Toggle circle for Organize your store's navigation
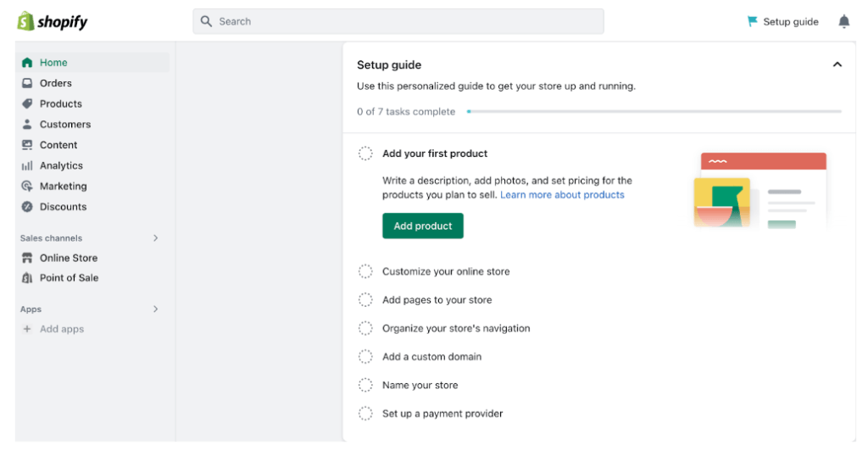Image resolution: width=868 pixels, height=462 pixels. click(365, 328)
